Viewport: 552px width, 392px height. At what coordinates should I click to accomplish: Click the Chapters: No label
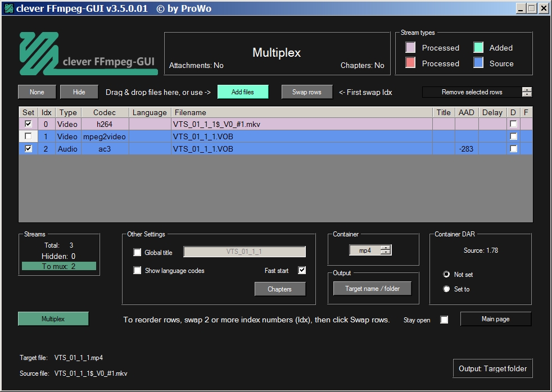click(362, 65)
